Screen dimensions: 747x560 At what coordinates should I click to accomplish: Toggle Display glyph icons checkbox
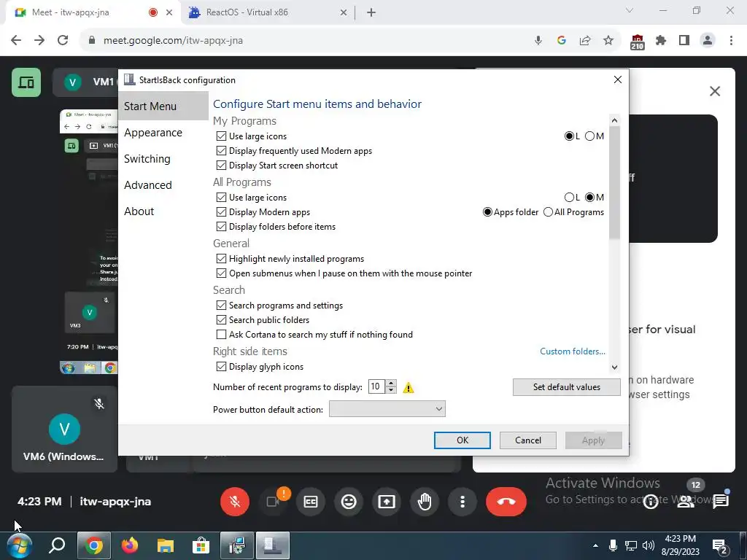pyautogui.click(x=221, y=367)
